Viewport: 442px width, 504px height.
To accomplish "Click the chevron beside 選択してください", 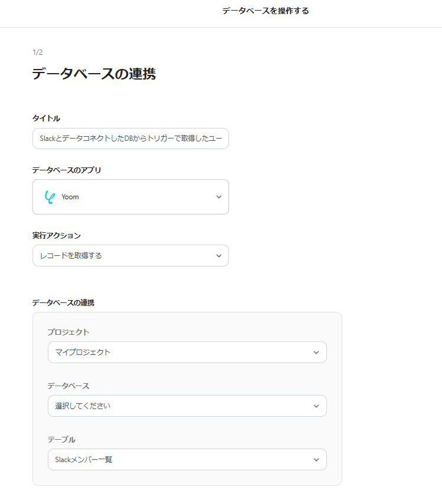I will 316,406.
